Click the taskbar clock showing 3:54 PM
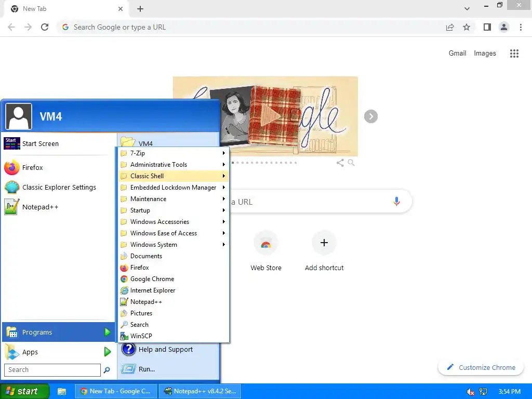The width and height of the screenshot is (532, 399). point(509,392)
